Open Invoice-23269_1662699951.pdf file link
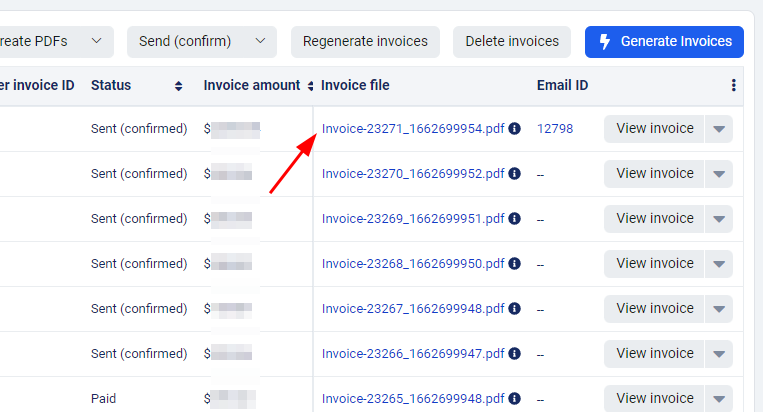Image resolution: width=763 pixels, height=412 pixels. coord(413,219)
